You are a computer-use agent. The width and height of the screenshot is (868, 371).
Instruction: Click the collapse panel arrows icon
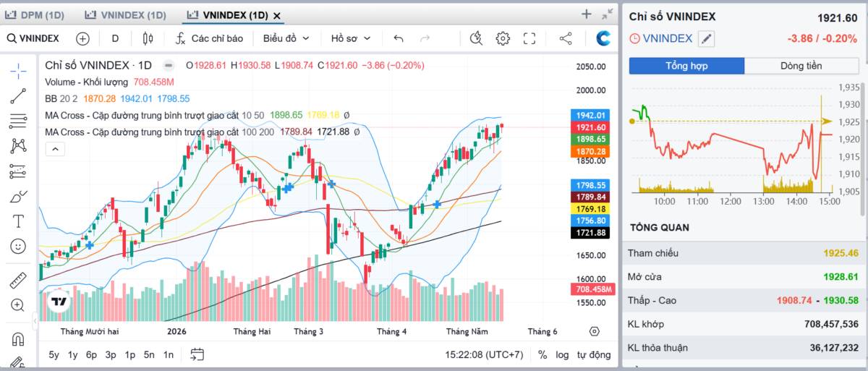[608, 14]
